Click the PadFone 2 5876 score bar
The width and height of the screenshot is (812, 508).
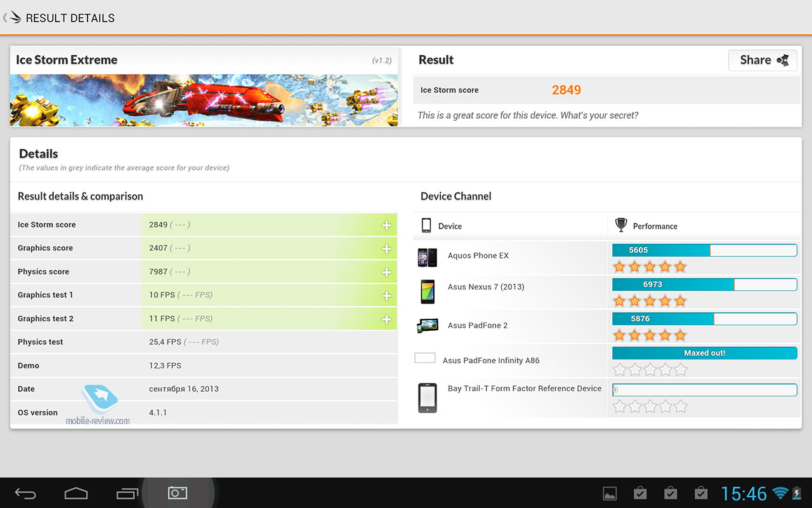704,319
